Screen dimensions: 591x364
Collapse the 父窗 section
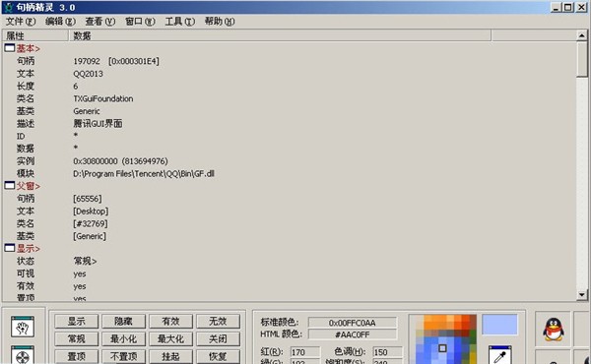point(10,186)
